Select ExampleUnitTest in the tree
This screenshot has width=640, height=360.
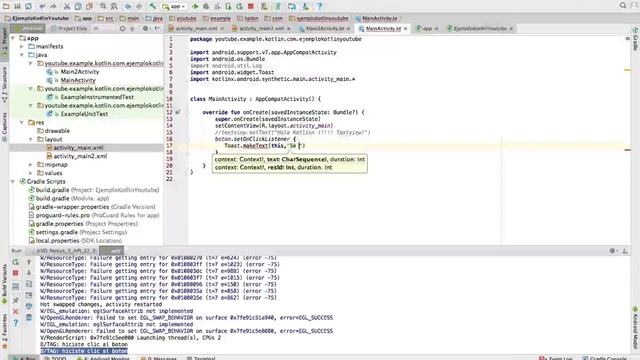click(x=84, y=114)
